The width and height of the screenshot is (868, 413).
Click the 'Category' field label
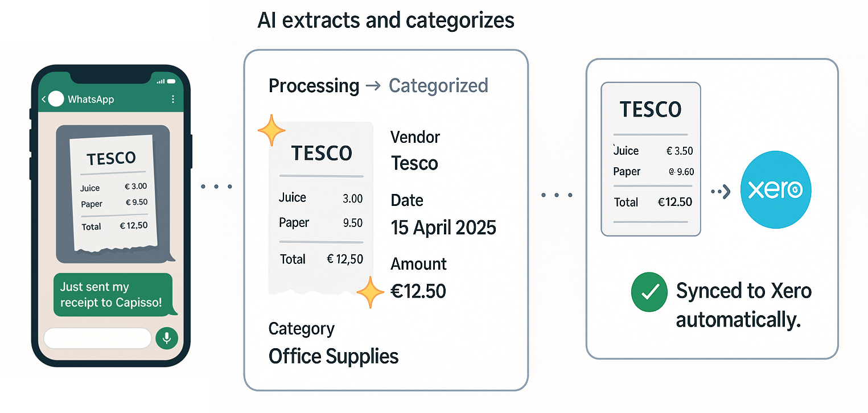tap(301, 329)
